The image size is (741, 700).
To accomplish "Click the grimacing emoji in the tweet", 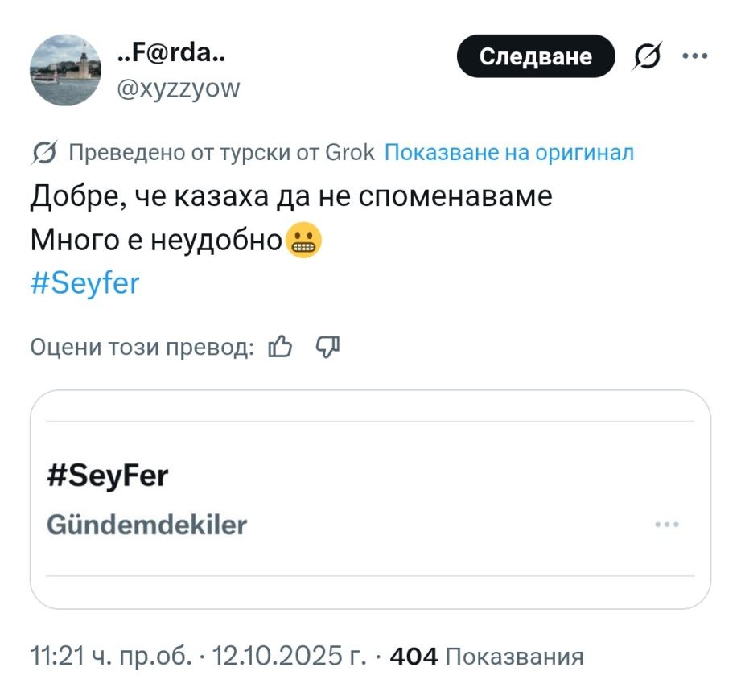I will tap(304, 240).
